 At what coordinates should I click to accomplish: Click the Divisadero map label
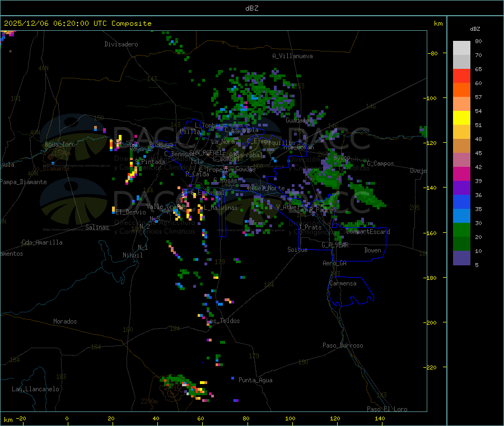(121, 44)
